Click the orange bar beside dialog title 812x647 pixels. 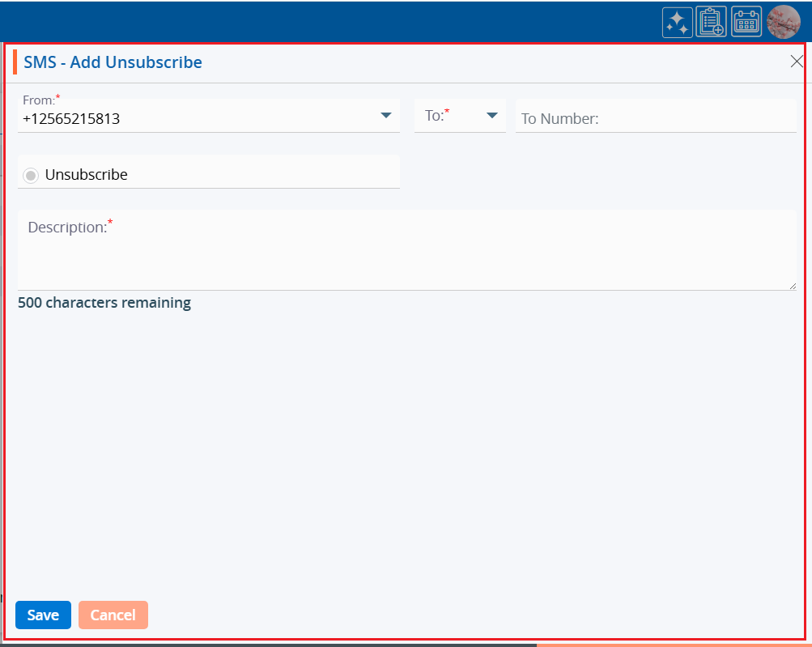coord(15,62)
